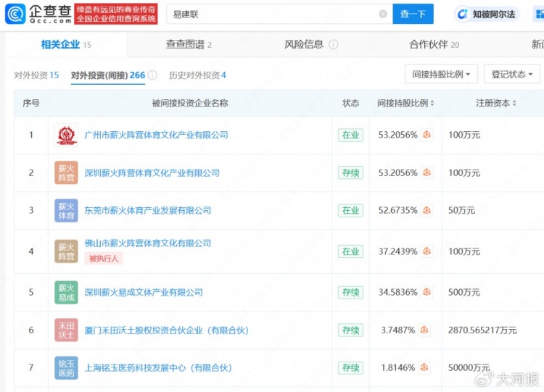Image resolution: width=544 pixels, height=392 pixels.
Task: Switch to the 合作伙伴 tab
Action: coord(434,44)
